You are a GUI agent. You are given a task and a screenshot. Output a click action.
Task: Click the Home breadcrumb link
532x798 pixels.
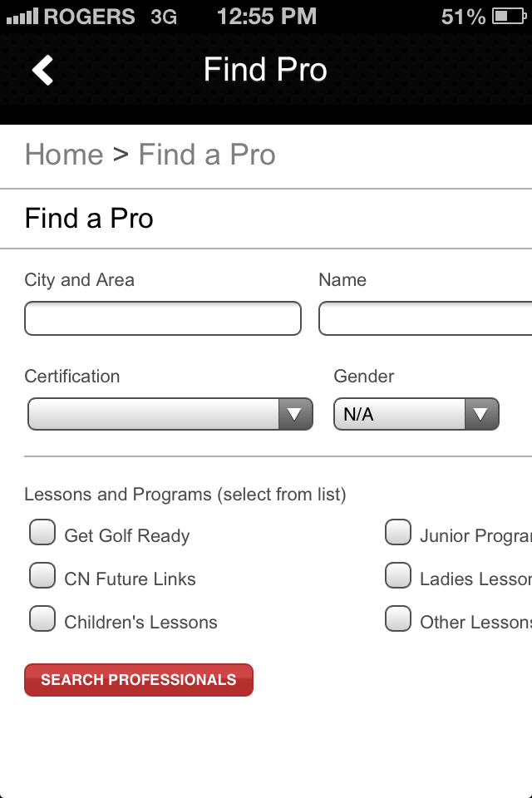[x=64, y=155]
